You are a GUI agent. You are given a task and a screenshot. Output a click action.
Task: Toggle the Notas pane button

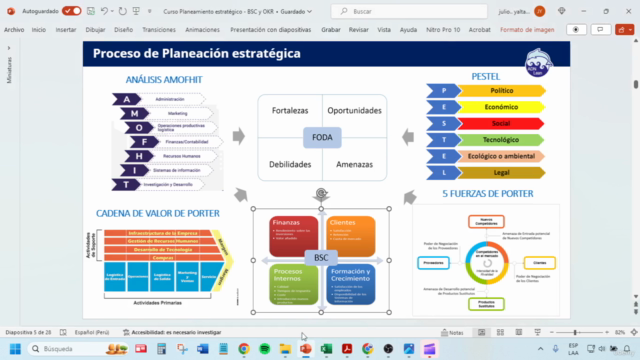pos(452,333)
